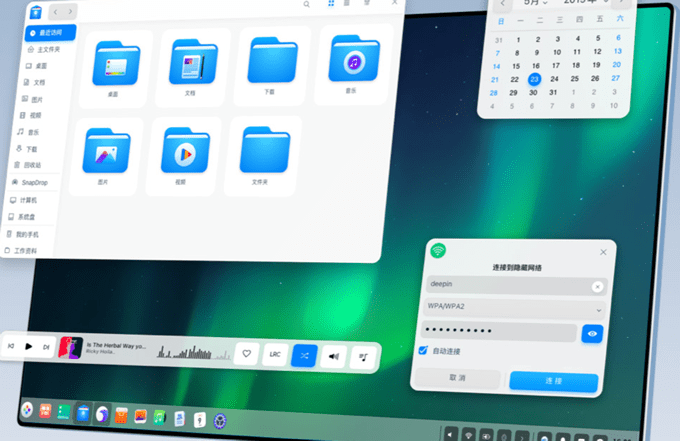
Task: Open 主文件夹 in the sidebar
Action: pos(44,49)
